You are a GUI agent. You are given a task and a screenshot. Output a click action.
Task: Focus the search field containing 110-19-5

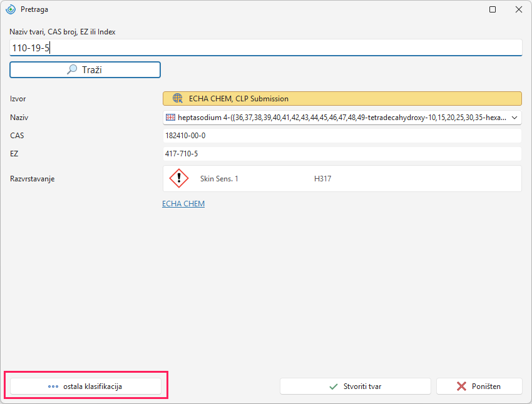point(265,48)
